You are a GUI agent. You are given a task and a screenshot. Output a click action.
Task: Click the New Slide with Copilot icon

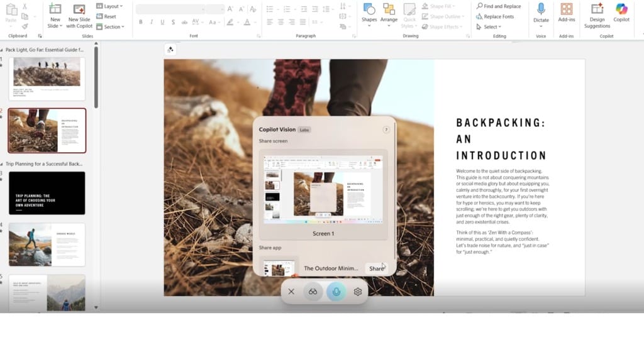pos(79,10)
